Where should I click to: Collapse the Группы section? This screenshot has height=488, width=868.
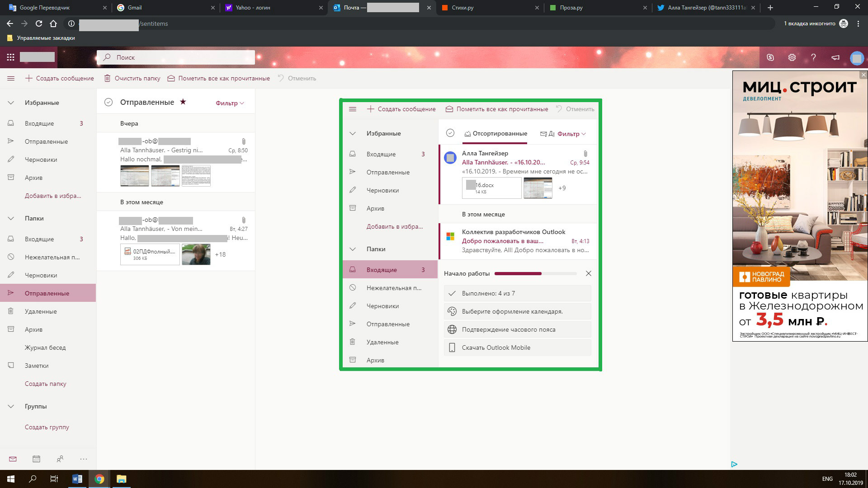(11, 406)
